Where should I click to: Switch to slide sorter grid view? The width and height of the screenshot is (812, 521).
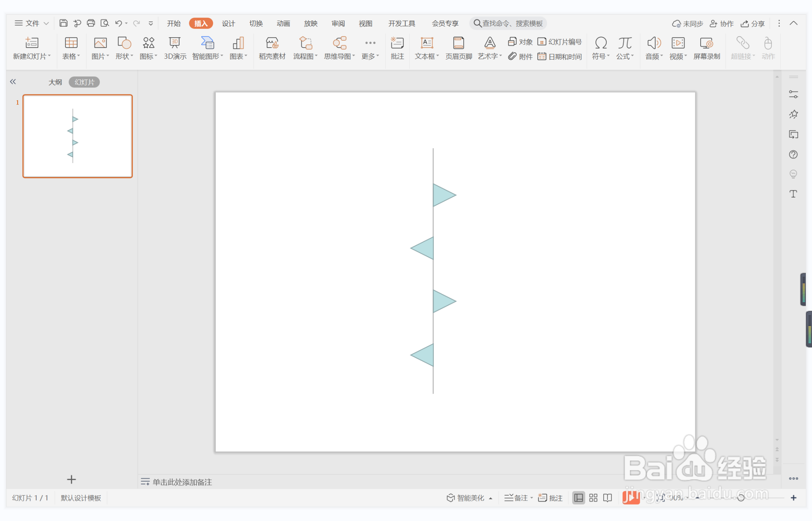(x=593, y=498)
